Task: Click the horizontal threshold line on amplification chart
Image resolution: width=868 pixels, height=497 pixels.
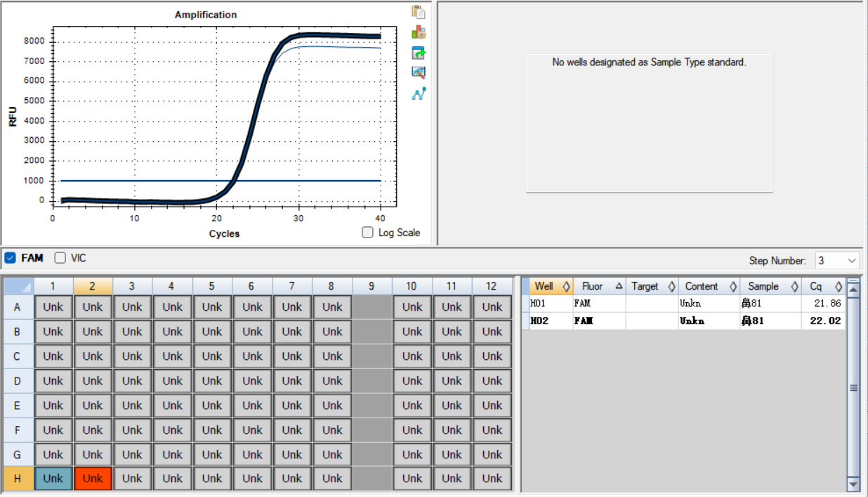Action: tap(221, 181)
